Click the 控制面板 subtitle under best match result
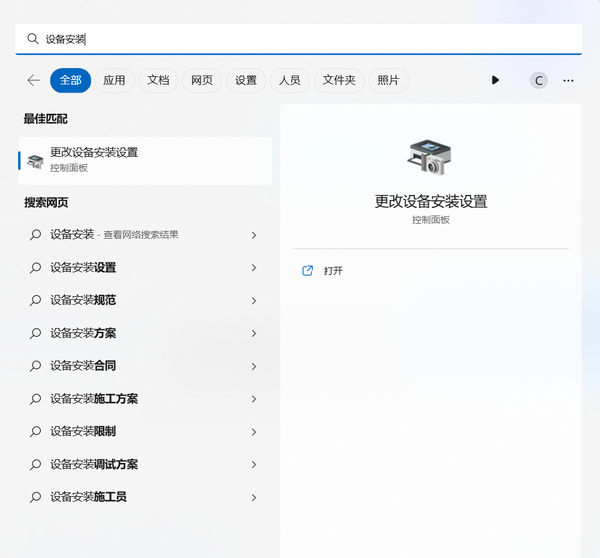Image resolution: width=600 pixels, height=558 pixels. click(x=69, y=168)
